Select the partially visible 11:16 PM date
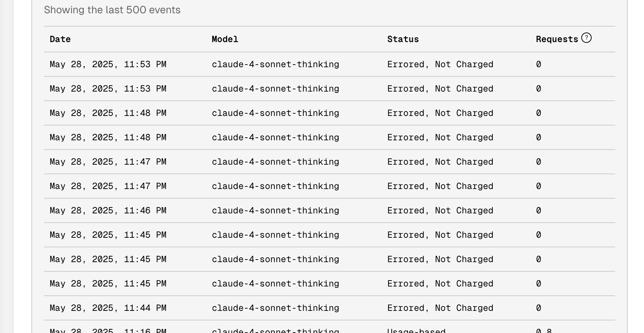The width and height of the screenshot is (644, 333). click(x=108, y=330)
